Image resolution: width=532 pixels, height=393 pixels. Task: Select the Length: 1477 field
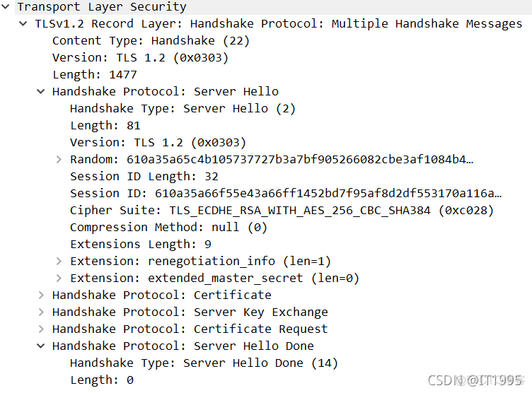(95, 75)
